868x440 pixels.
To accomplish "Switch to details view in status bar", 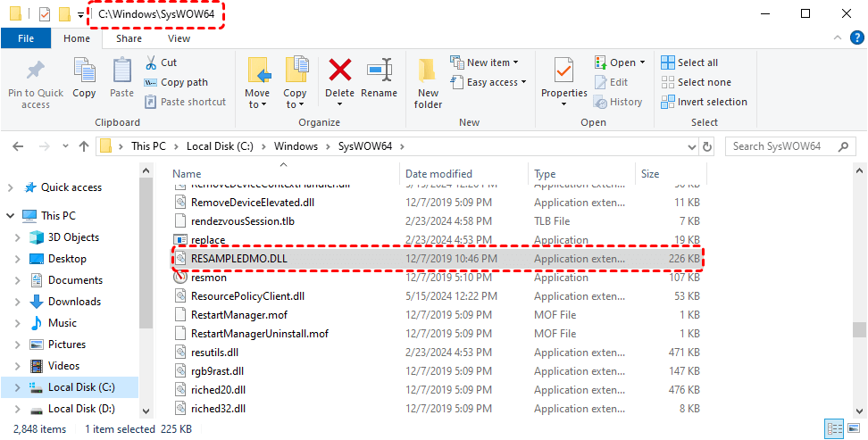I will pos(834,429).
